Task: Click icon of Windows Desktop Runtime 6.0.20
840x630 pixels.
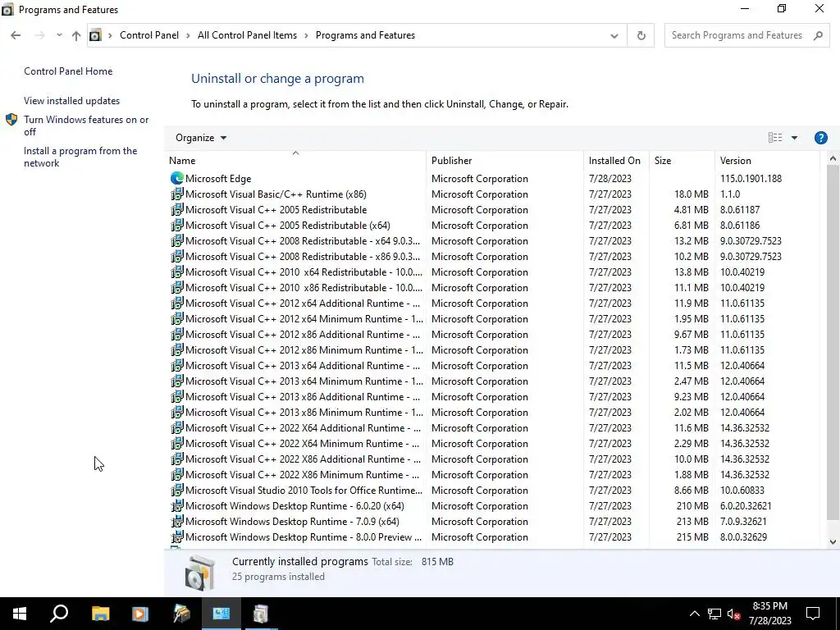Action: (177, 505)
